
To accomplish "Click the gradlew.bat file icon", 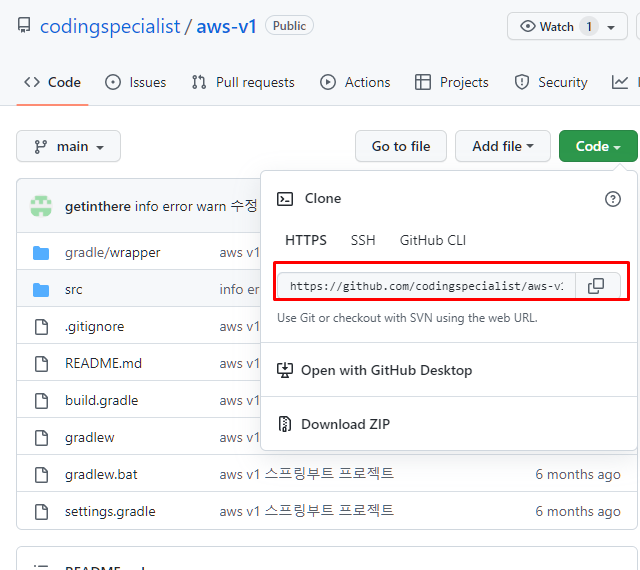I will (41, 475).
